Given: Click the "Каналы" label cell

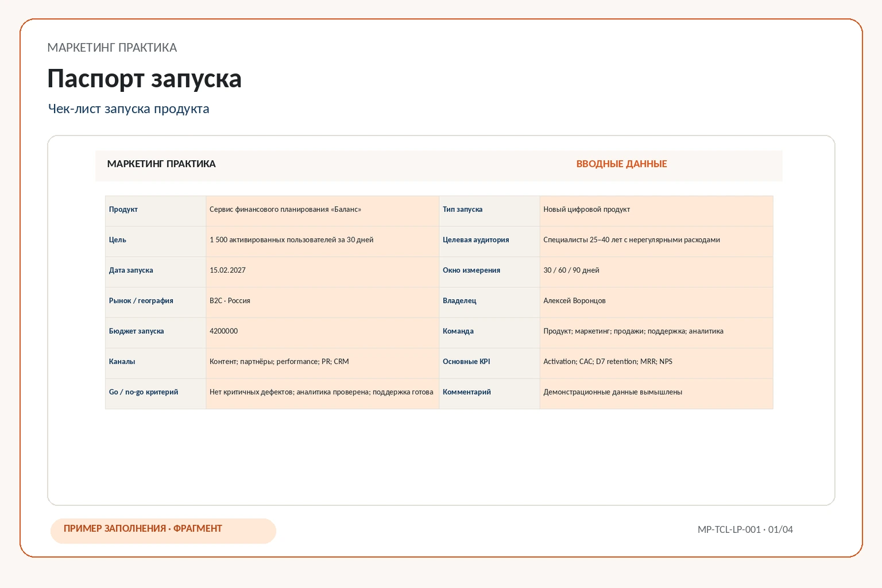Looking at the screenshot, I should (x=156, y=363).
